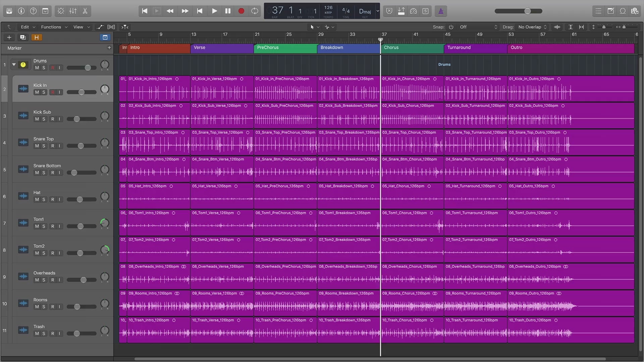Click the add new track plus button
Image resolution: width=644 pixels, height=362 pixels.
point(9,37)
